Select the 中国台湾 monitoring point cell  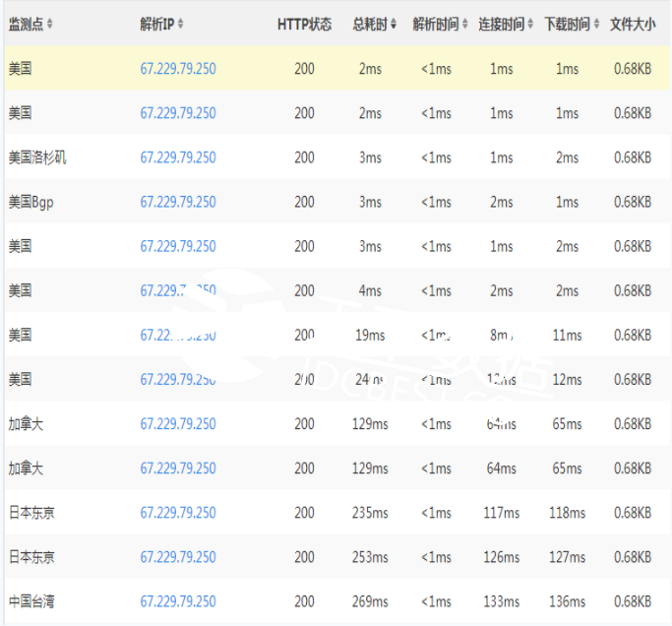[31, 601]
